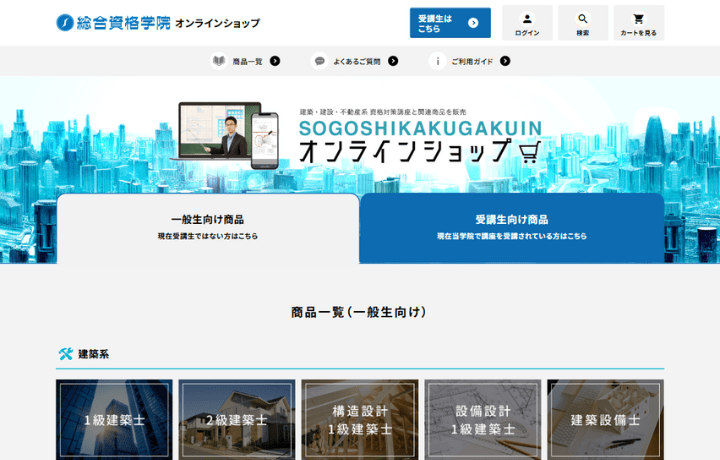
Task: Open the shopping cart icon
Action: pyautogui.click(x=638, y=19)
